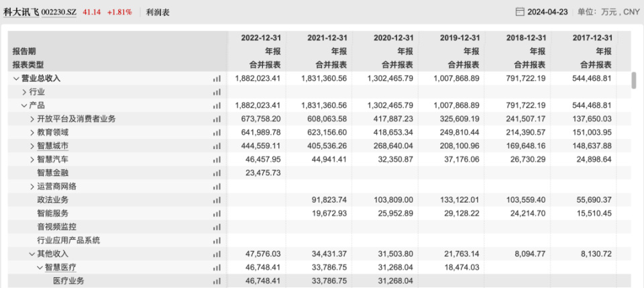
Task: Open chart icon for 政法业务 row
Action: click(217, 200)
